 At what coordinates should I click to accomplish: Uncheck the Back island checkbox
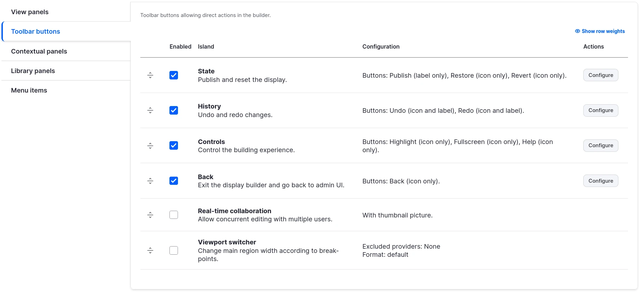(x=174, y=181)
